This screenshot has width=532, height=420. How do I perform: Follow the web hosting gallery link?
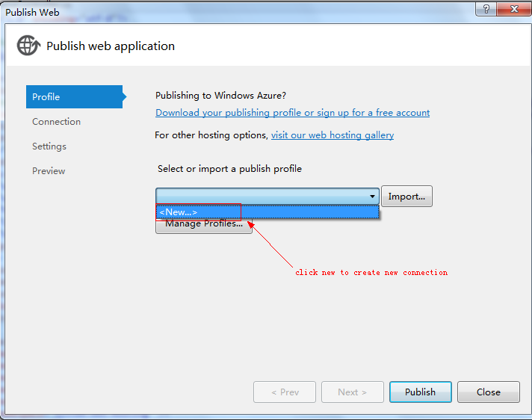coord(332,135)
